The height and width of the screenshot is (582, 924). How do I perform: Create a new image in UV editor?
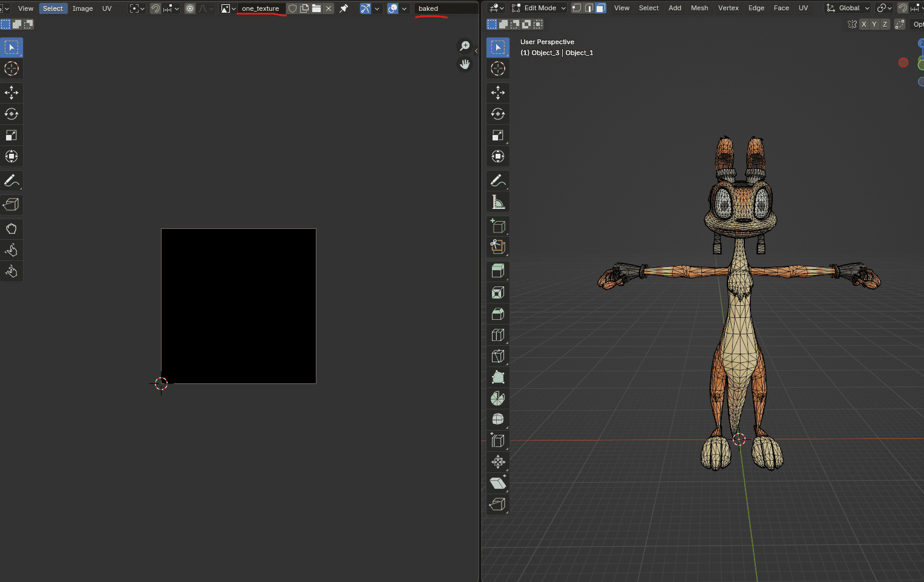coord(304,8)
